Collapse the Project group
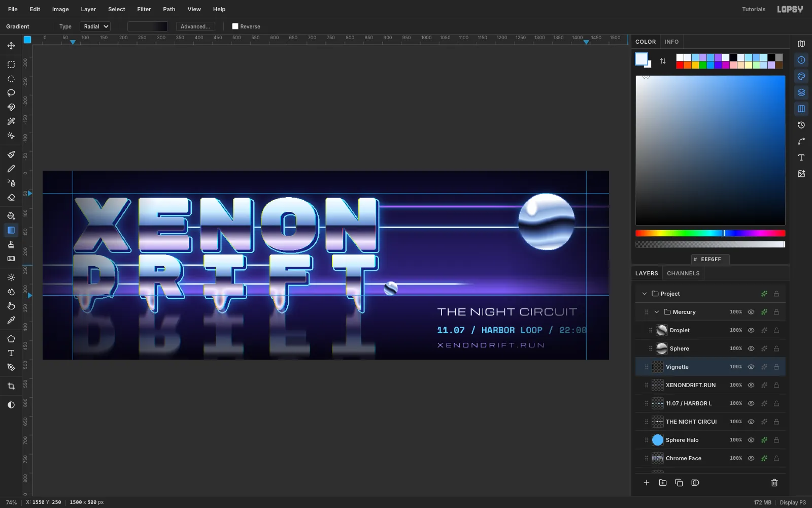 (645, 294)
